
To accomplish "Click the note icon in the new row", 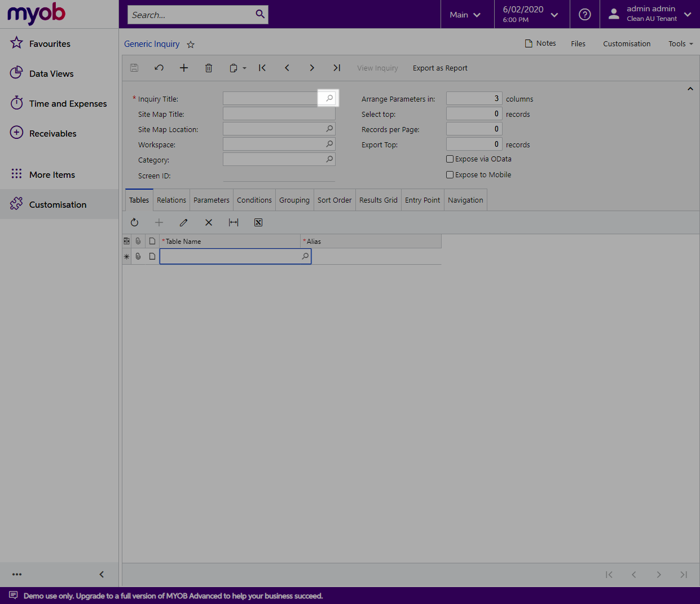I will tap(152, 256).
